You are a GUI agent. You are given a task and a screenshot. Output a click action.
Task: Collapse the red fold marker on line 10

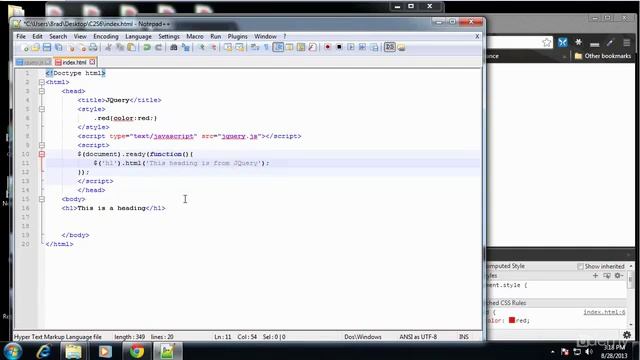[x=42, y=154]
